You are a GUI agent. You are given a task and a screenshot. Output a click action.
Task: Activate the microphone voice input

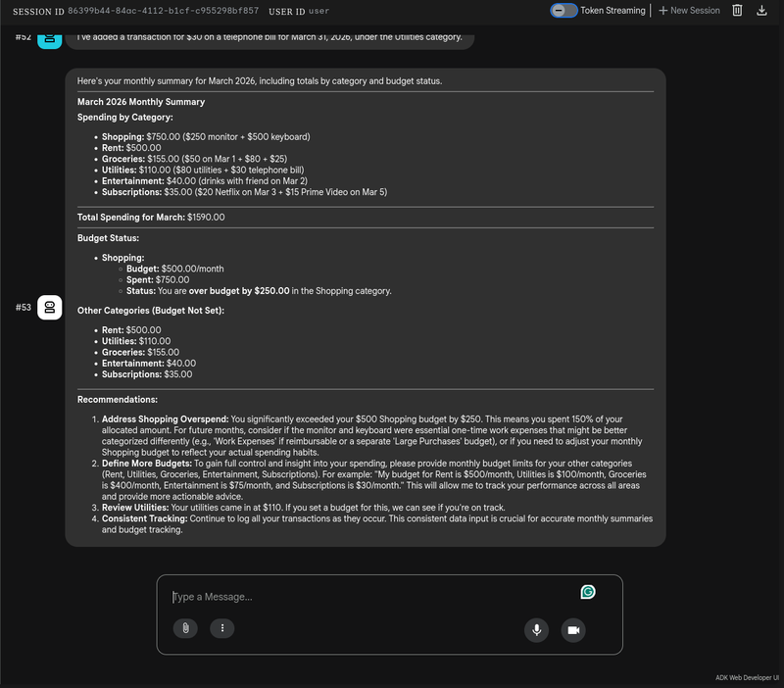coord(536,629)
